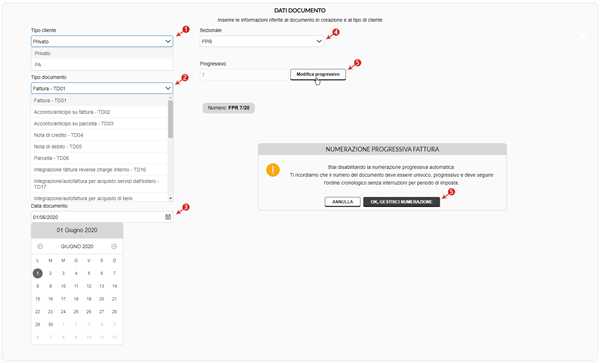Screen dimensions: 600x363
Task: Select June 28 in calendar
Action: coord(114,312)
